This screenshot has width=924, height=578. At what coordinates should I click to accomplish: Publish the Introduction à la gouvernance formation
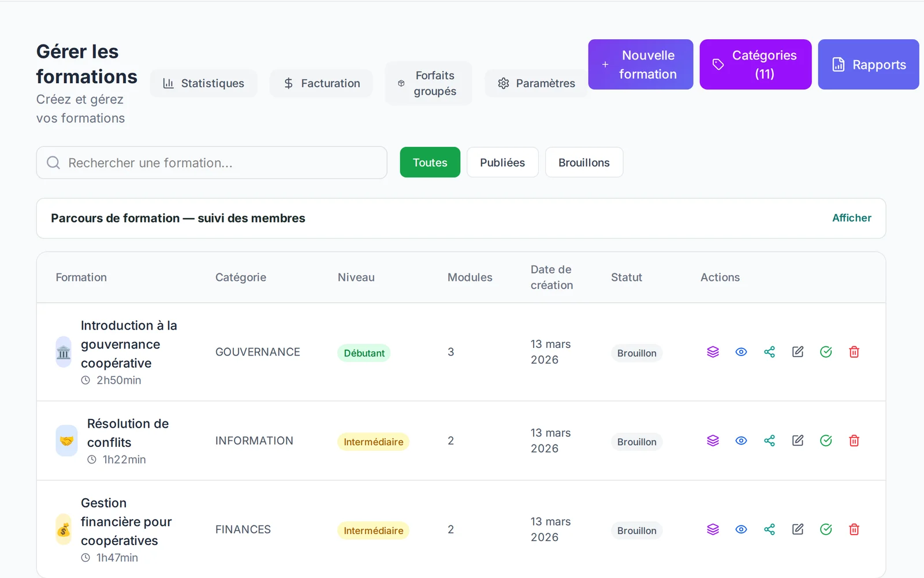click(826, 352)
